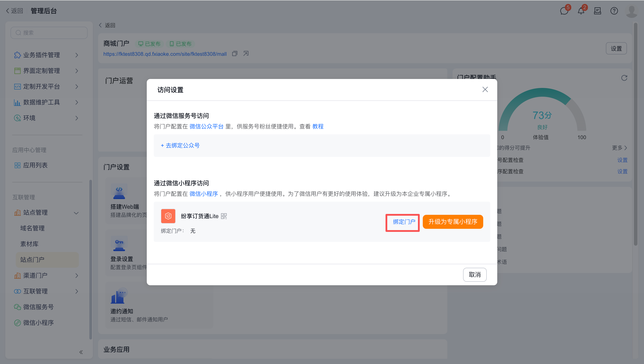Click the 纷享订货通Lite app icon
This screenshot has width=644, height=364.
click(168, 216)
